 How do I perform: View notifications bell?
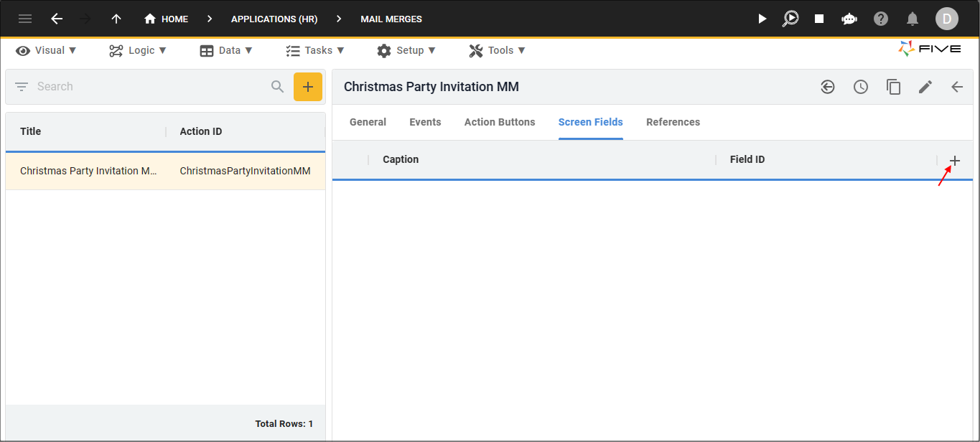[913, 19]
